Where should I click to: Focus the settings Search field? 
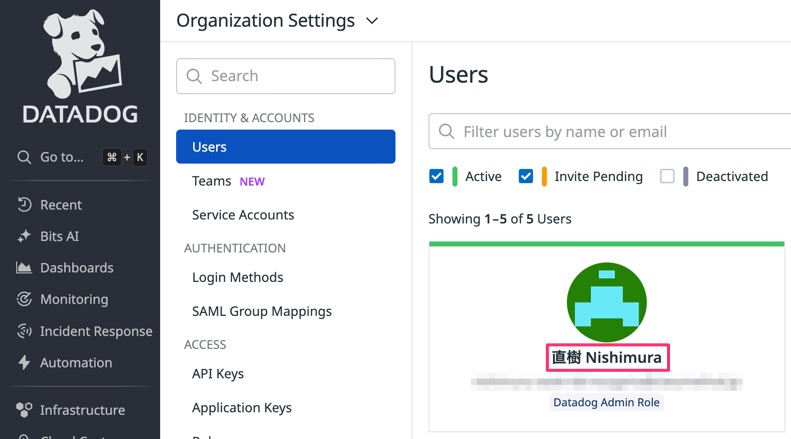tap(286, 76)
